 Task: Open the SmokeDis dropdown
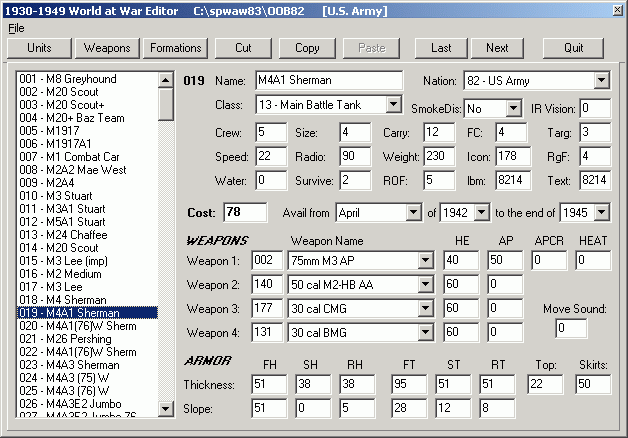click(513, 108)
